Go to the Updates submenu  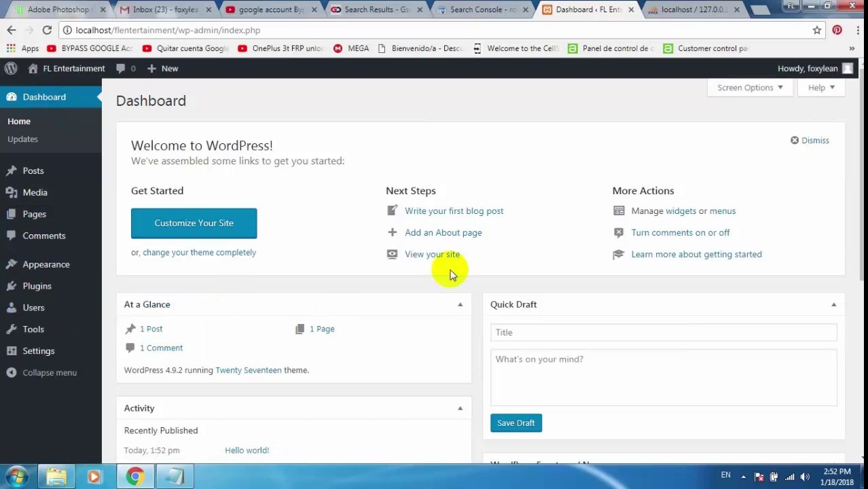[x=22, y=139]
